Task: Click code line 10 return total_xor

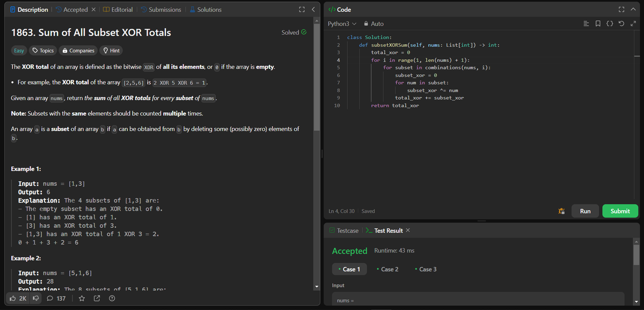Action: click(x=395, y=106)
